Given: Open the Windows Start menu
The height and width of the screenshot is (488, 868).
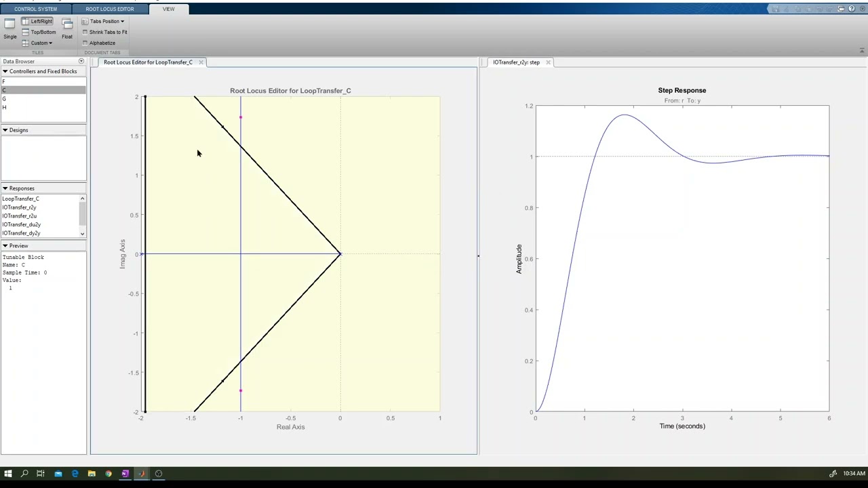Looking at the screenshot, I should (7, 474).
